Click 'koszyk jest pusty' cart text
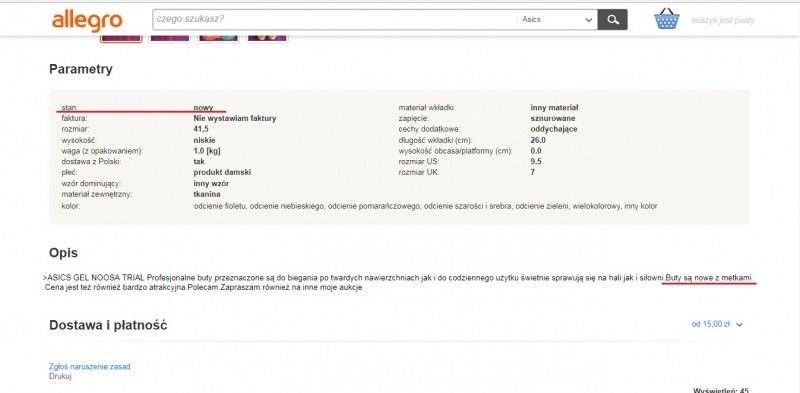The image size is (800, 393). [723, 20]
